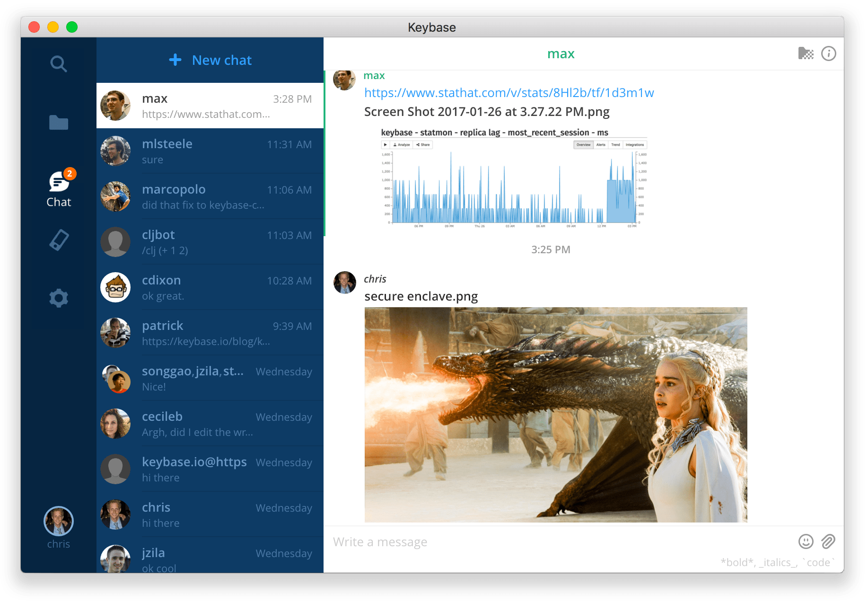
Task: Open the search icon in the sidebar
Action: click(x=59, y=63)
